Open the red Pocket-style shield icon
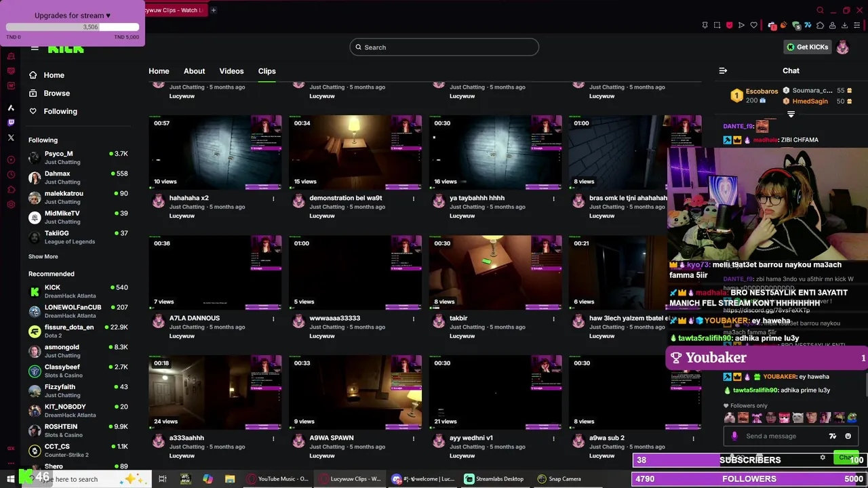 click(730, 25)
